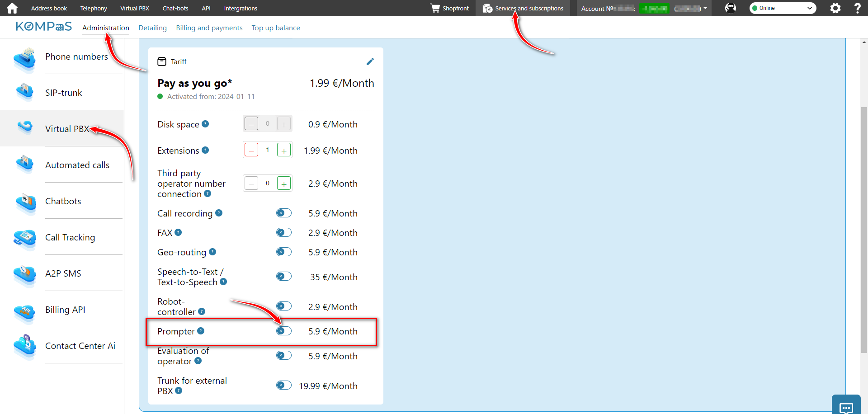Open A2P SMS section
868x414 pixels.
(62, 273)
